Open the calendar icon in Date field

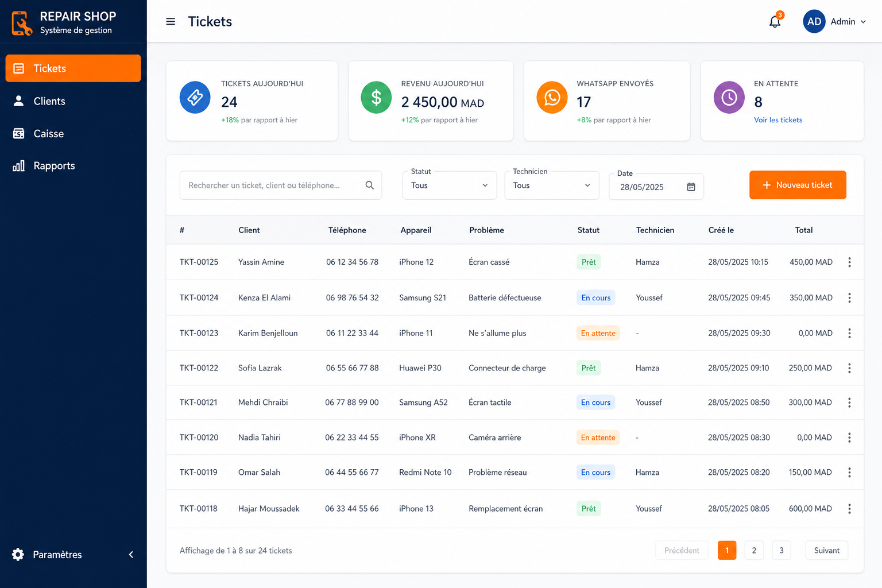pos(691,187)
